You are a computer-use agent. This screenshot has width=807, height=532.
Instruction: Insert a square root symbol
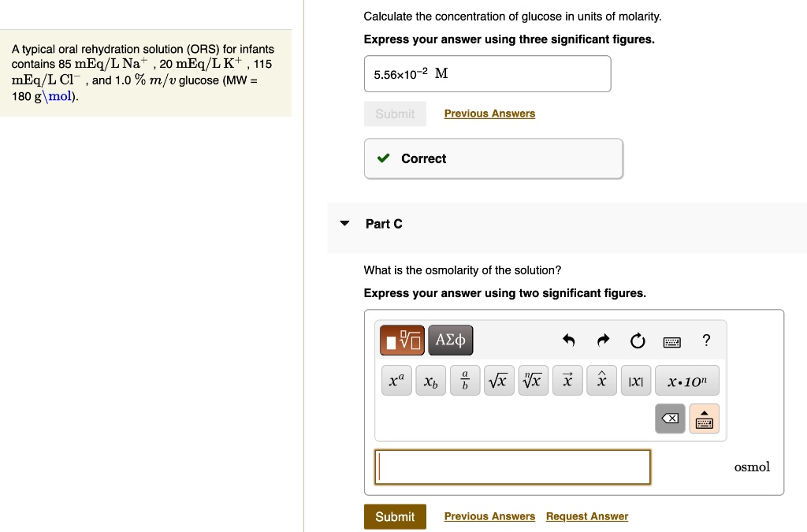click(499, 380)
